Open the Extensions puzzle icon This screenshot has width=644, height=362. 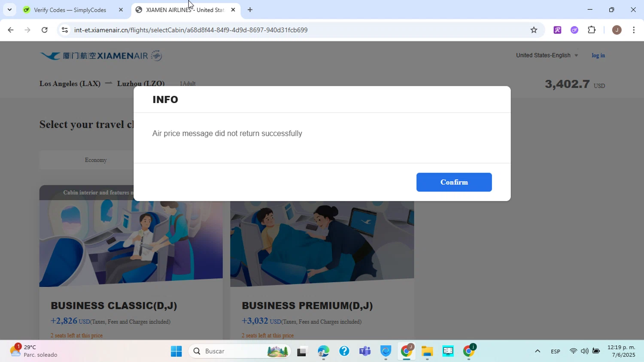(x=592, y=30)
